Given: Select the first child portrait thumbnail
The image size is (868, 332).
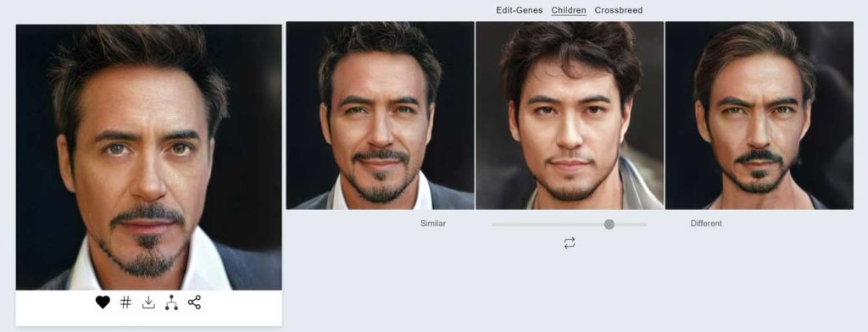Looking at the screenshot, I should 381,115.
